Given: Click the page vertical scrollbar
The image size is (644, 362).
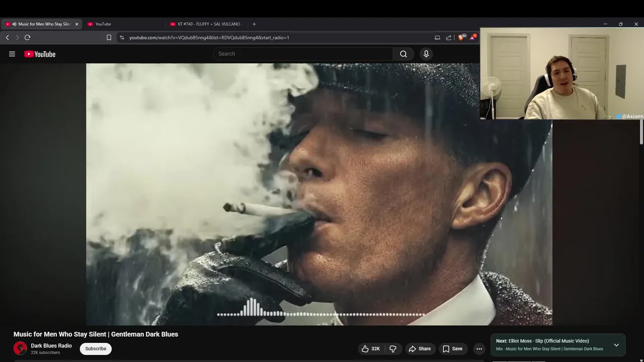Looking at the screenshot, I should click(641, 132).
